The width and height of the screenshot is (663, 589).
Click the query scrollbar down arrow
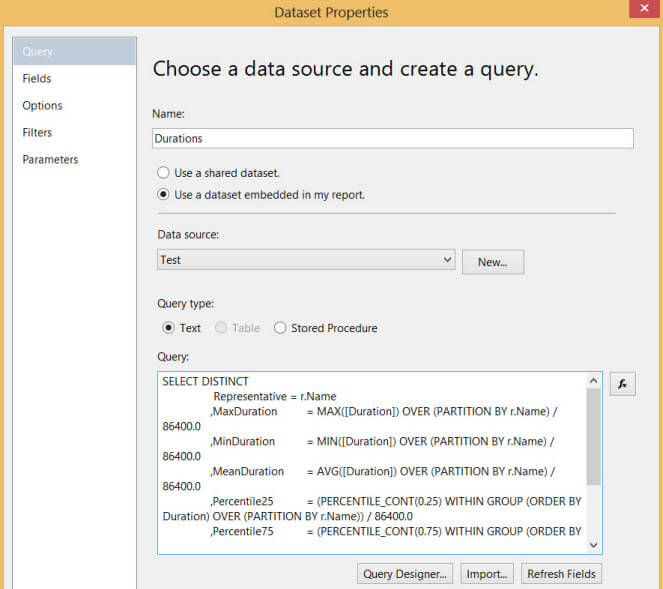(x=593, y=544)
